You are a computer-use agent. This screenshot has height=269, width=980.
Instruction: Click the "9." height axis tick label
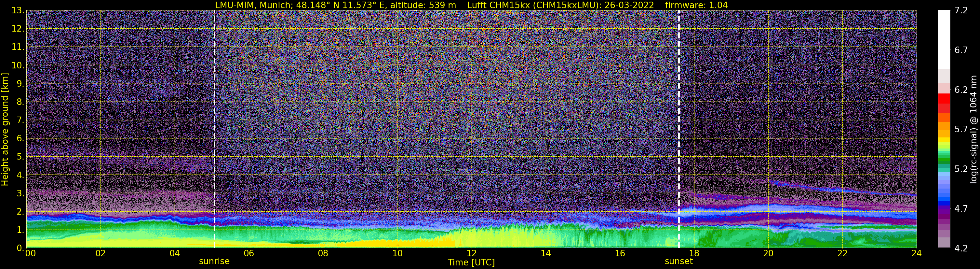coord(20,84)
